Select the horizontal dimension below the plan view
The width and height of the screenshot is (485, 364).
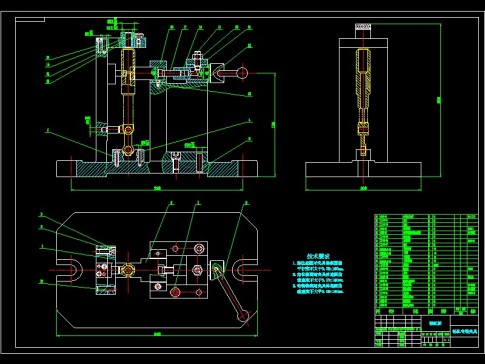pos(157,334)
